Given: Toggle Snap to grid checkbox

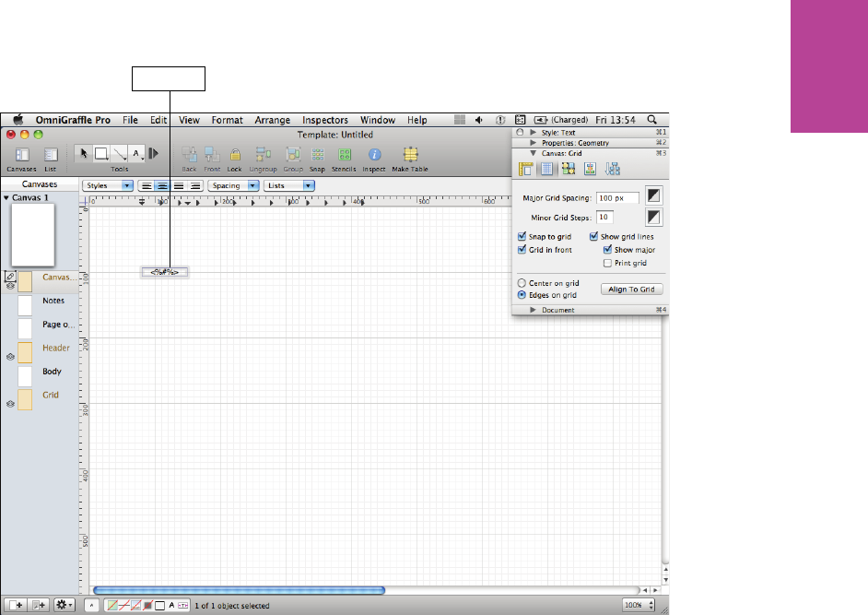Looking at the screenshot, I should (522, 237).
